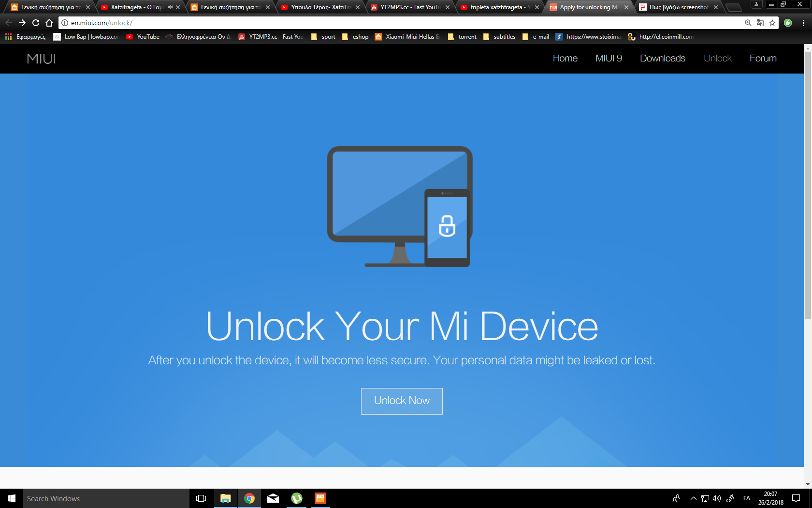Image resolution: width=812 pixels, height=508 pixels.
Task: Click the Search Windows box
Action: point(106,498)
